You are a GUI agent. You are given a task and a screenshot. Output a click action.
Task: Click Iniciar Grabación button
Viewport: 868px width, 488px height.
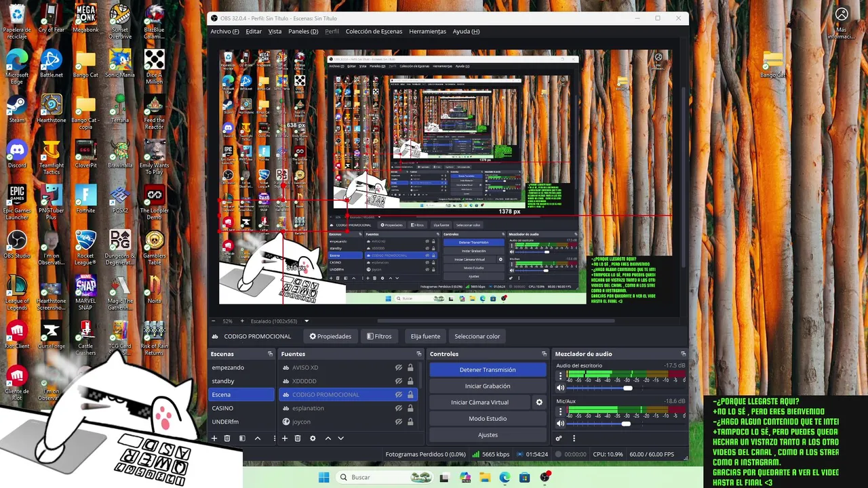[488, 386]
